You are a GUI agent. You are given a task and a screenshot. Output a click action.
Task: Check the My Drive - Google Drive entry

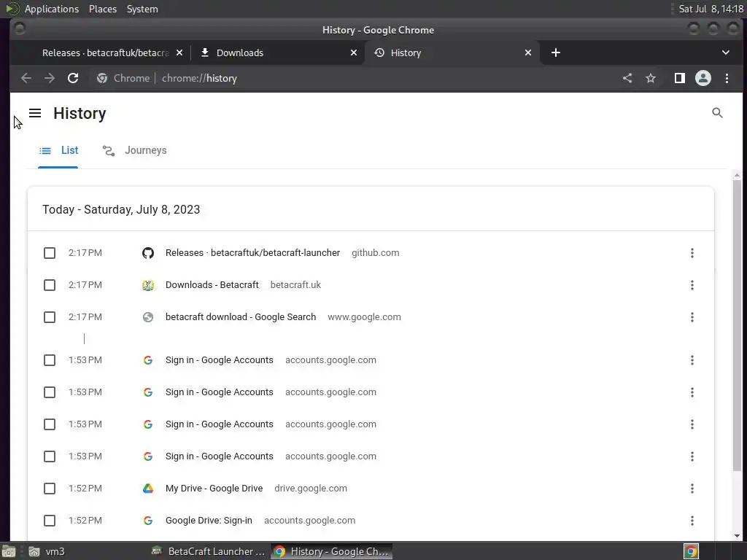(x=50, y=489)
